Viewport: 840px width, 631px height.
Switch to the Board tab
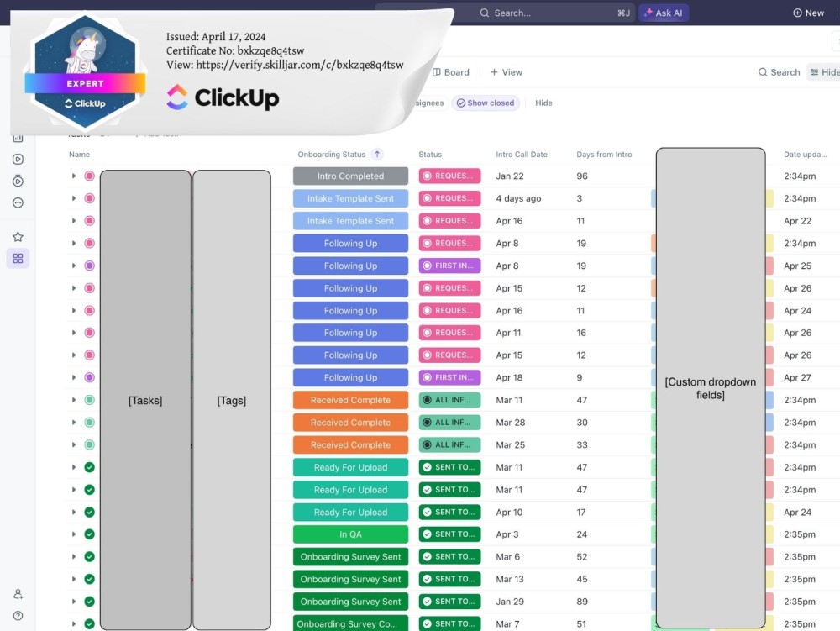[451, 72]
